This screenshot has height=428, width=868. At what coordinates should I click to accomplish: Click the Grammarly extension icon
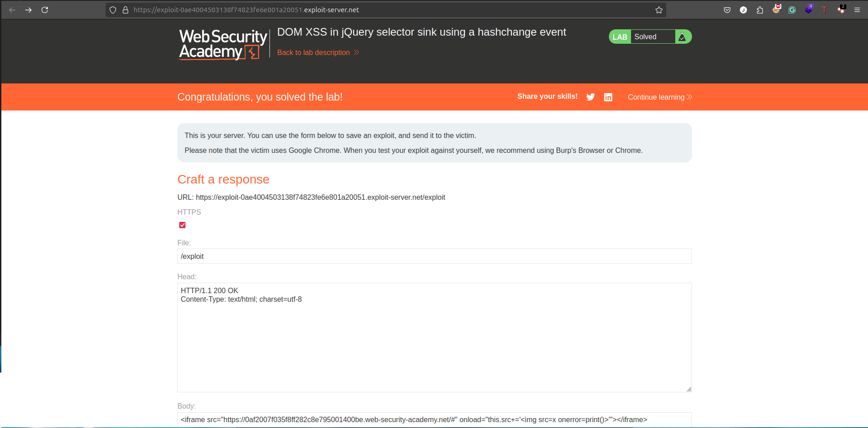coord(792,10)
